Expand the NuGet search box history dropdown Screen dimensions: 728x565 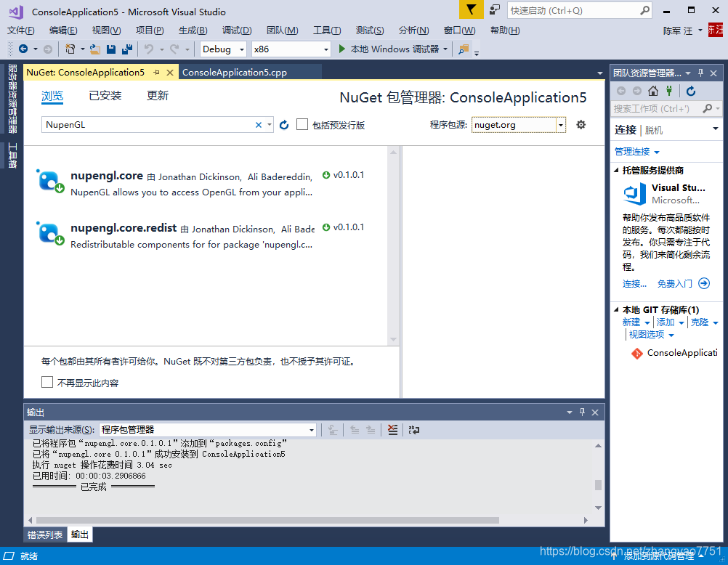click(270, 125)
